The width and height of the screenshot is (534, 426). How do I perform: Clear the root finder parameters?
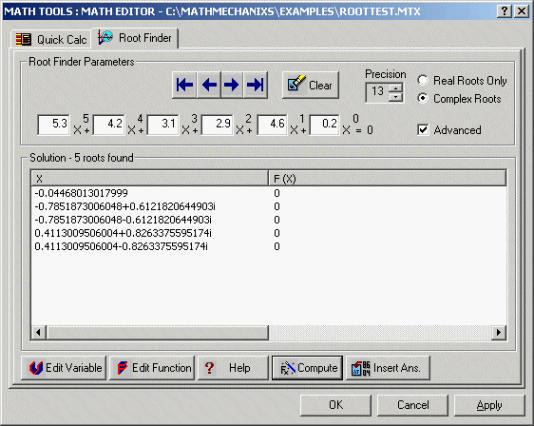(310, 85)
